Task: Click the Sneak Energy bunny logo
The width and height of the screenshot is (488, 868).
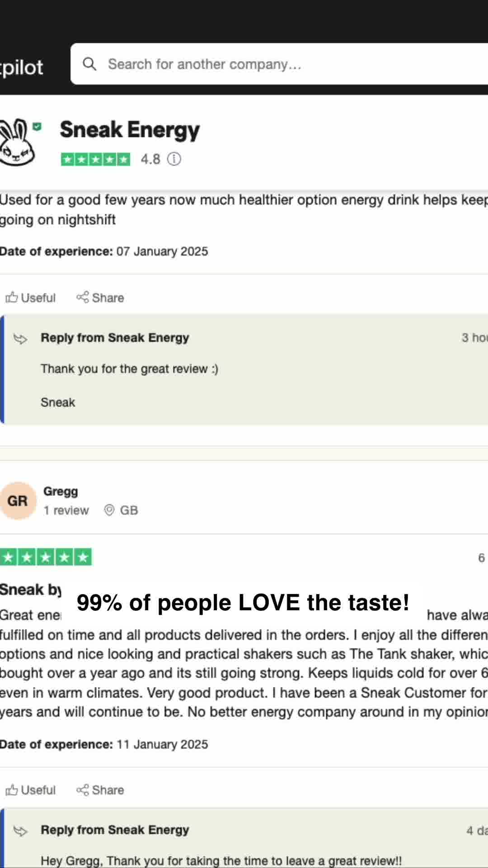Action: click(x=17, y=142)
